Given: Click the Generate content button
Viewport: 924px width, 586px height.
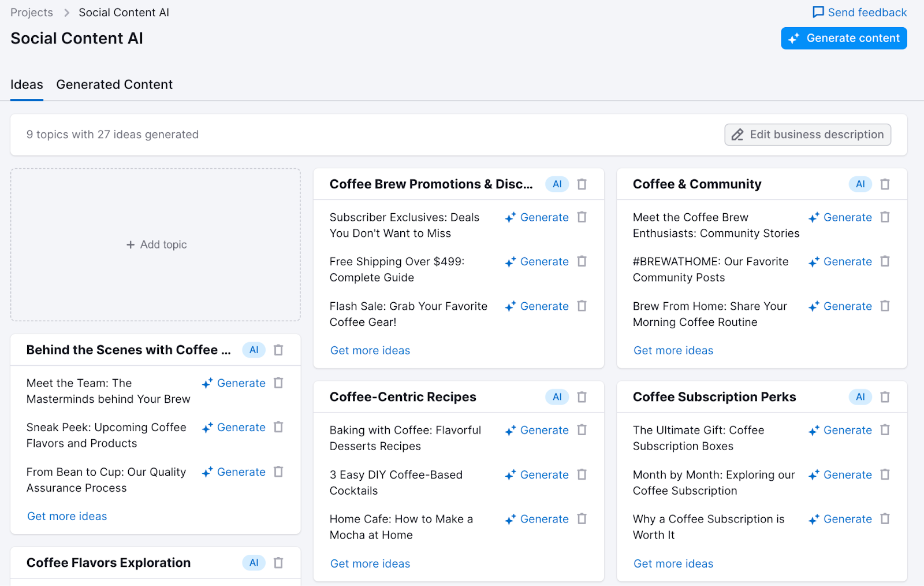Looking at the screenshot, I should tap(843, 38).
